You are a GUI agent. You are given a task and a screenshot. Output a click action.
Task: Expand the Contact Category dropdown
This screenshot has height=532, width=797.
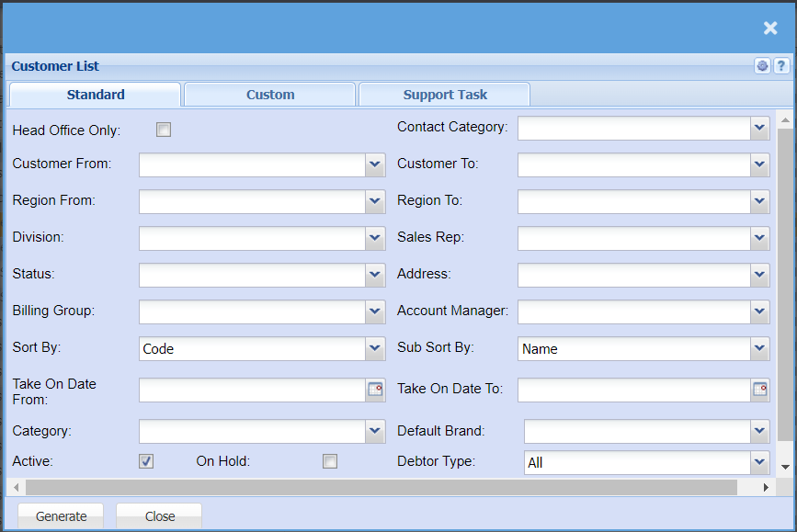tap(759, 128)
